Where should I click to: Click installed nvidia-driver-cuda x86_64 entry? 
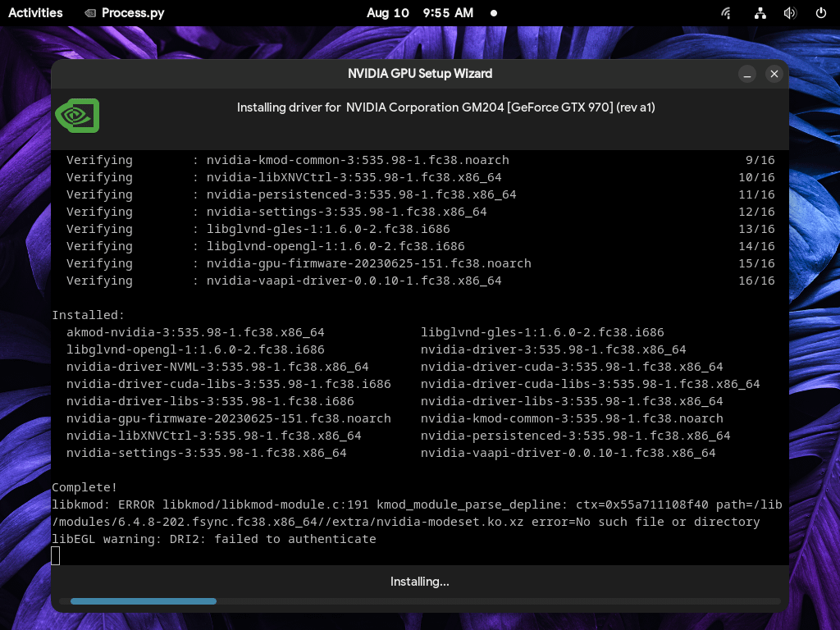point(572,367)
